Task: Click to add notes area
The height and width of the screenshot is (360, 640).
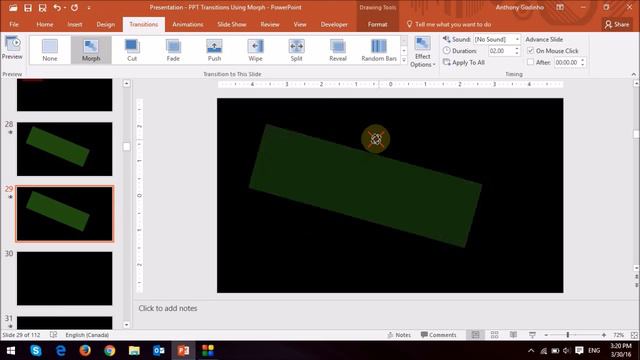Action: tap(167, 308)
